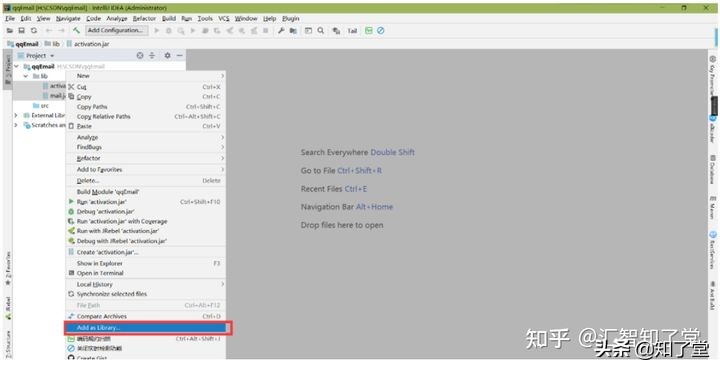The image size is (720, 369).
Task: Open the Maven tool window on right
Action: coord(712,208)
